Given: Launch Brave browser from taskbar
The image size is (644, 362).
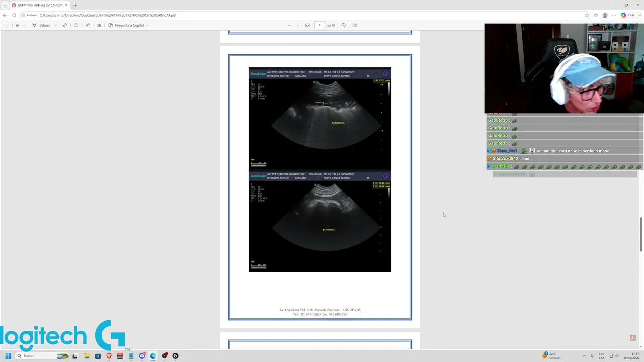Looking at the screenshot, I should pos(109,356).
